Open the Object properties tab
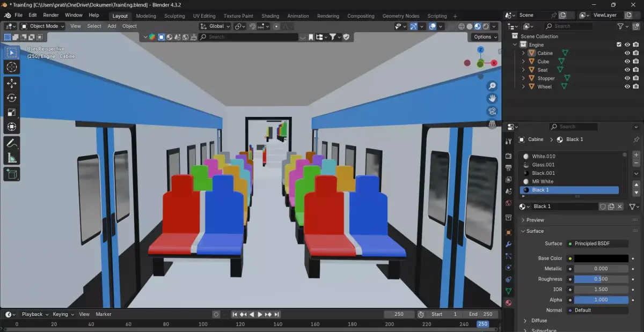Viewport: 644px width, 332px height. click(508, 232)
